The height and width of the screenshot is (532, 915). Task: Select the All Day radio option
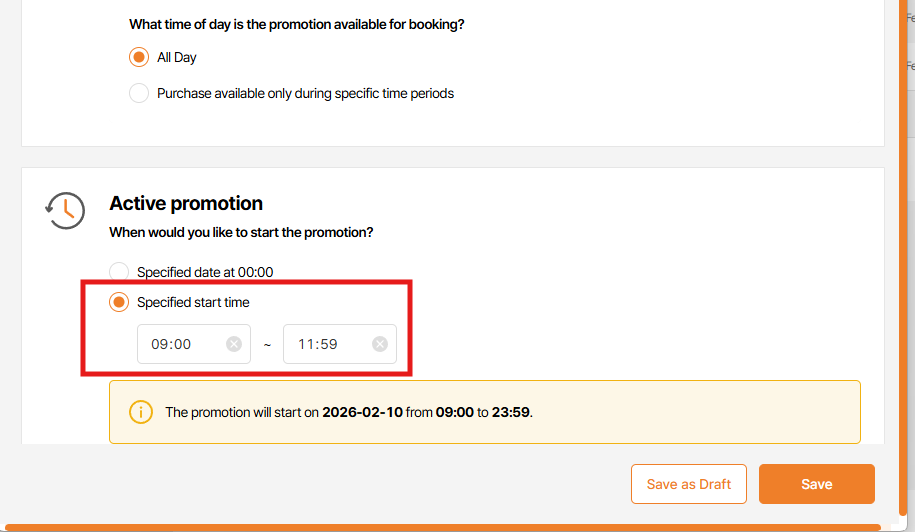(139, 57)
